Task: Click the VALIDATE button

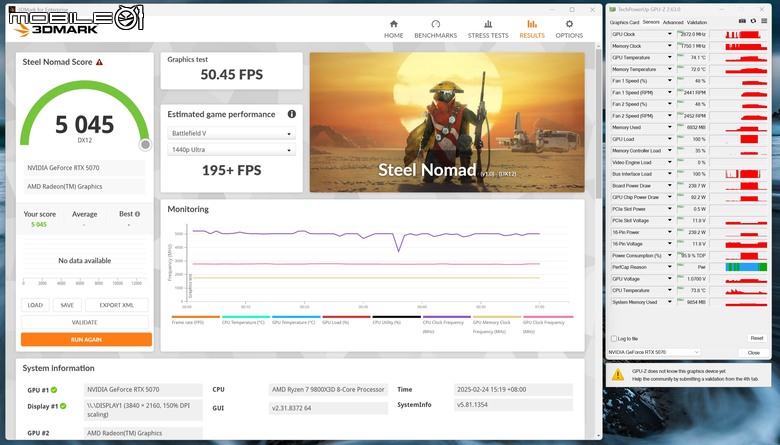Action: (85, 322)
